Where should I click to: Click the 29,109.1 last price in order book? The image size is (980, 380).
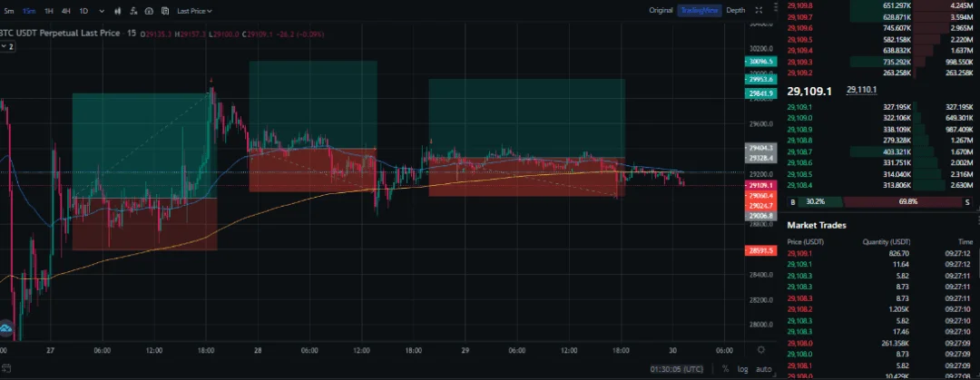pos(809,92)
